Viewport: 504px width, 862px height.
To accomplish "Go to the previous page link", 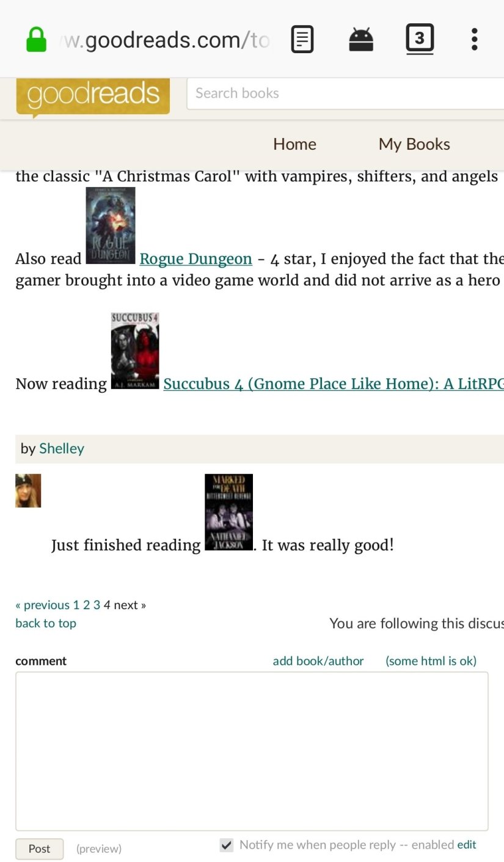I will [x=42, y=605].
